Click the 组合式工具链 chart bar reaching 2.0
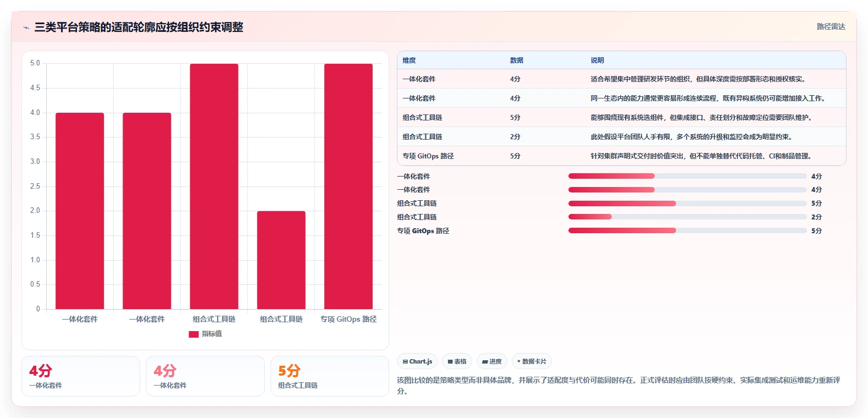The image size is (868, 418). coord(281,260)
